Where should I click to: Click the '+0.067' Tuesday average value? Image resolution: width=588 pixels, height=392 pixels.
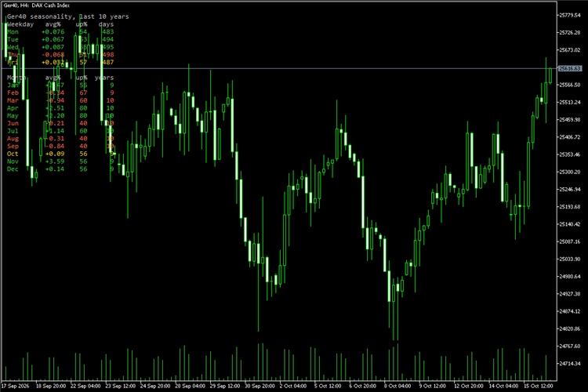(53, 39)
